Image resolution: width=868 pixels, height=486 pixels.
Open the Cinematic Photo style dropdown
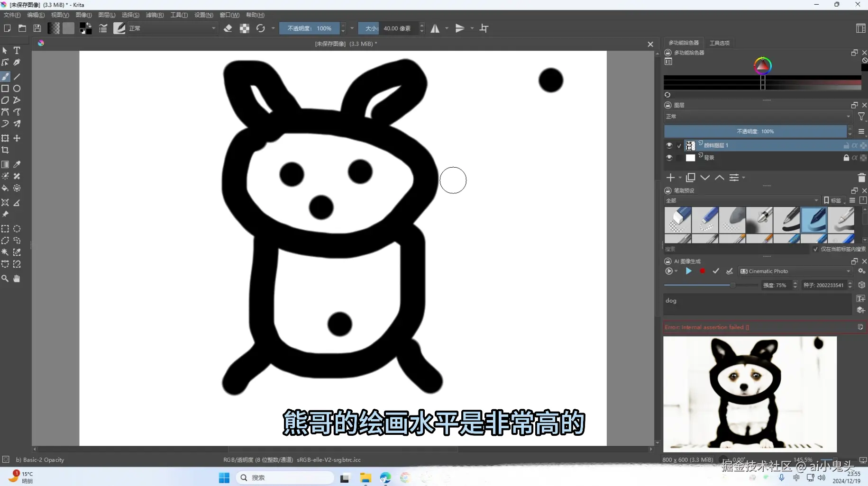[x=795, y=271]
